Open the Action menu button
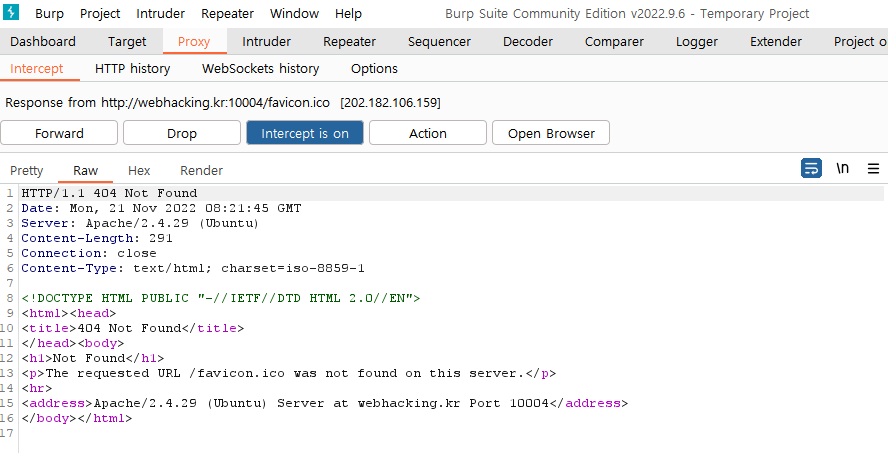888x453 pixels. click(428, 133)
